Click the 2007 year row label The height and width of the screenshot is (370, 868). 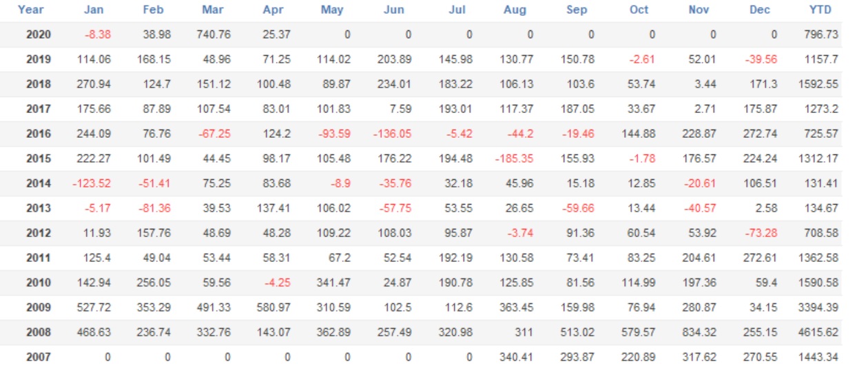coord(39,357)
